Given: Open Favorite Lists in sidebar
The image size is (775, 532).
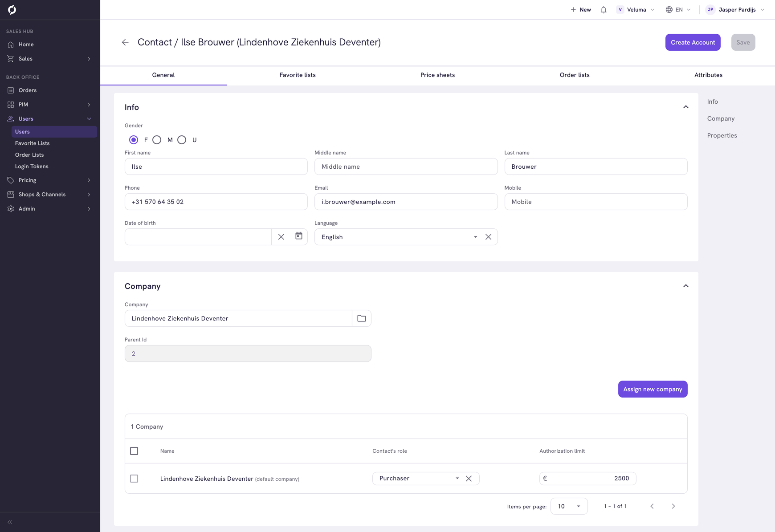Looking at the screenshot, I should click(32, 143).
